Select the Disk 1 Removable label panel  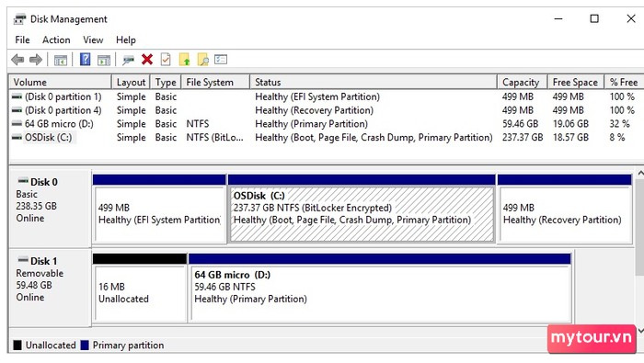point(50,288)
